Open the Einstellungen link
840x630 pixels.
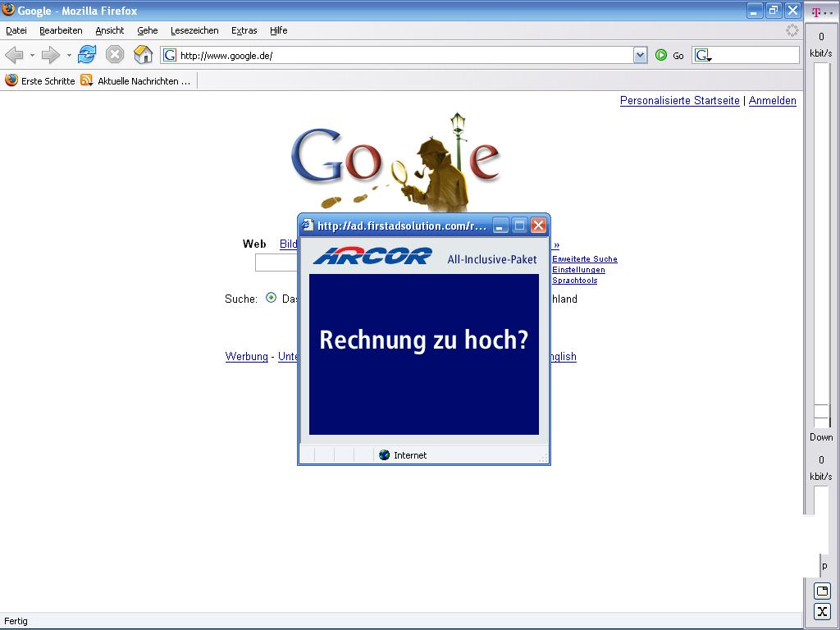[578, 269]
